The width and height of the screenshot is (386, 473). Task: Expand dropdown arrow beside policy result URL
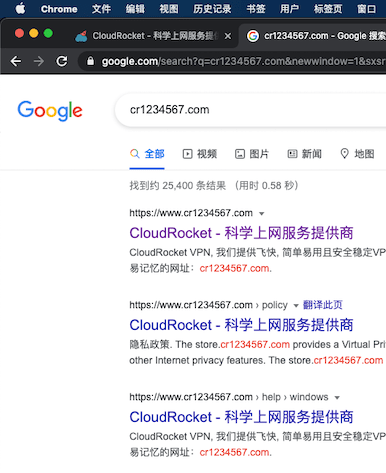pyautogui.click(x=296, y=306)
